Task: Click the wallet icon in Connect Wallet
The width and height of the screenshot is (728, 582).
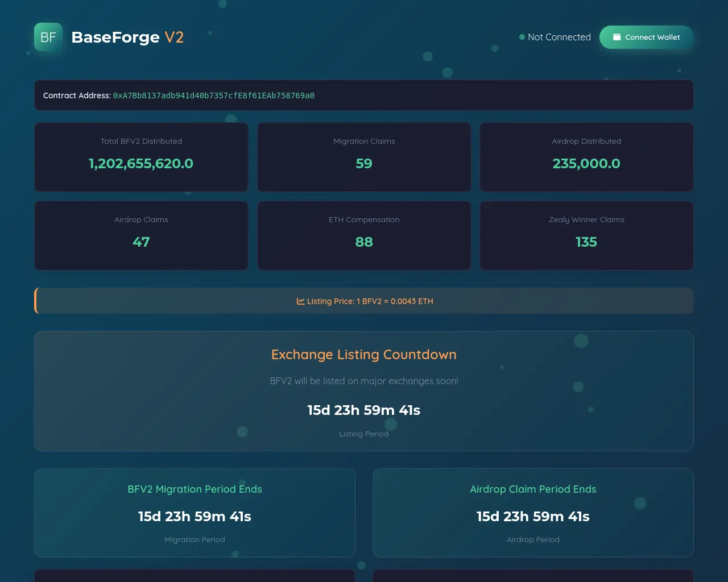Action: (617, 37)
